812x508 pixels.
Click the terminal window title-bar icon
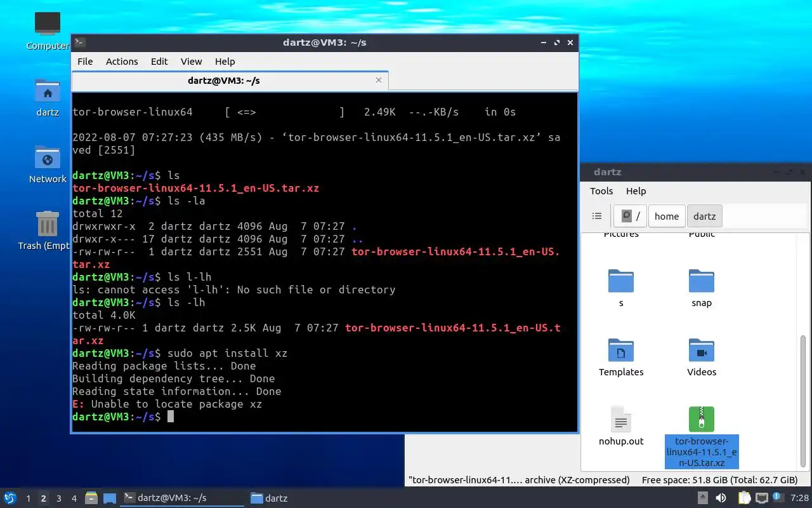coord(80,43)
